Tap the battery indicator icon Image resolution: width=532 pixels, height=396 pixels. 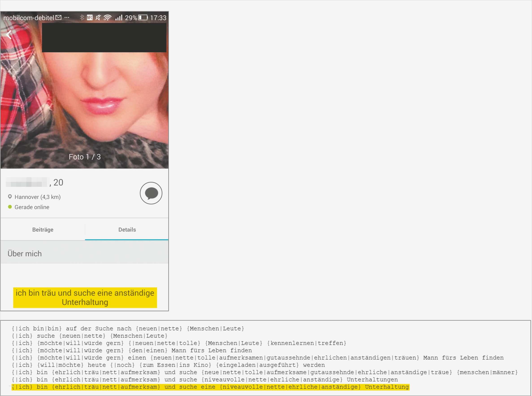click(x=143, y=17)
